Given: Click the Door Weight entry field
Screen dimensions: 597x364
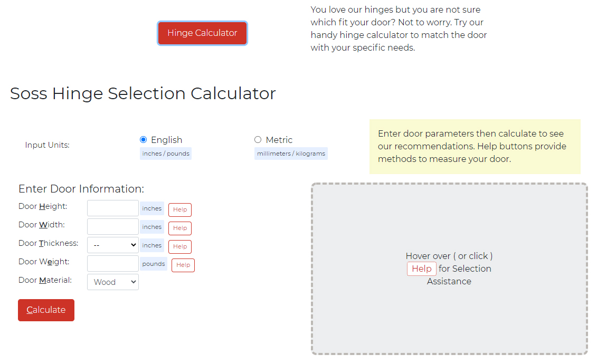Looking at the screenshot, I should pyautogui.click(x=112, y=263).
